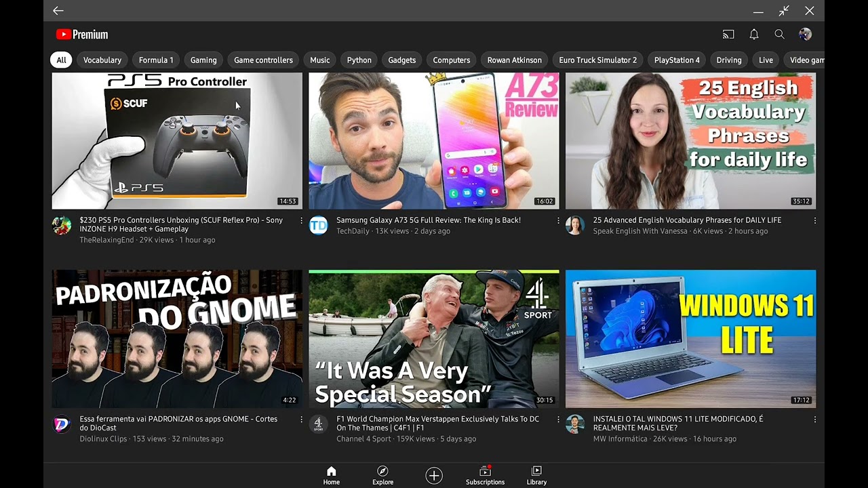Open Samsung Galaxy A73 5G Full Review title
Image resolution: width=868 pixels, height=488 pixels.
429,220
